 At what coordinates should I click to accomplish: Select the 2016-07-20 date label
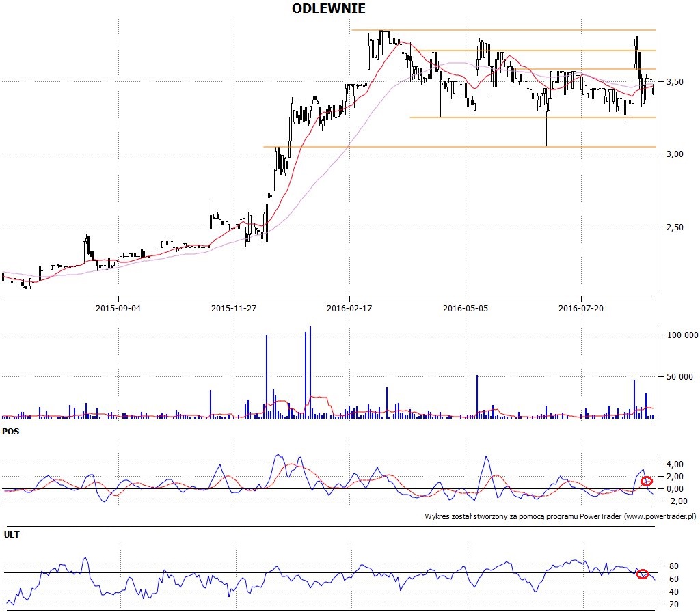pyautogui.click(x=581, y=308)
